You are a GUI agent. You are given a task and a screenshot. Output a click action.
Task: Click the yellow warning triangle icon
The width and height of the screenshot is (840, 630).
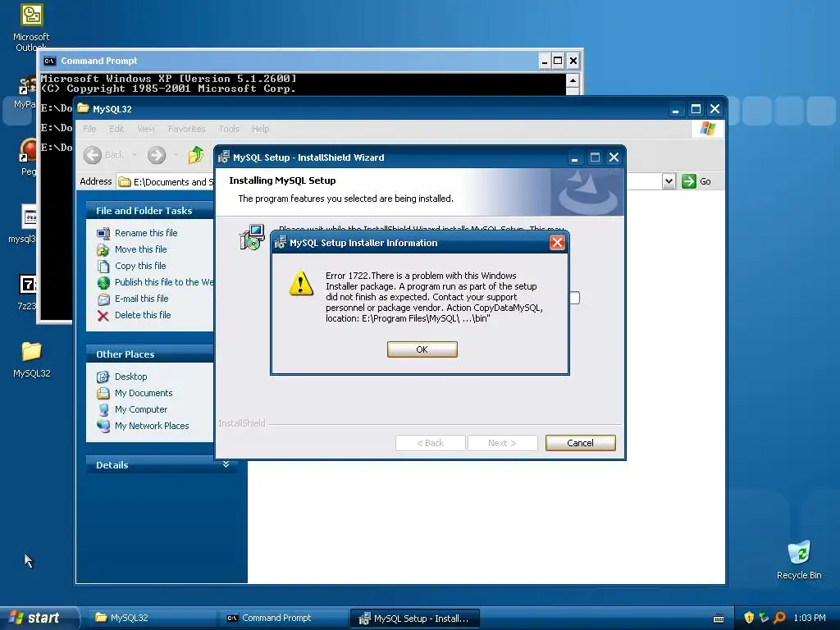(x=301, y=283)
